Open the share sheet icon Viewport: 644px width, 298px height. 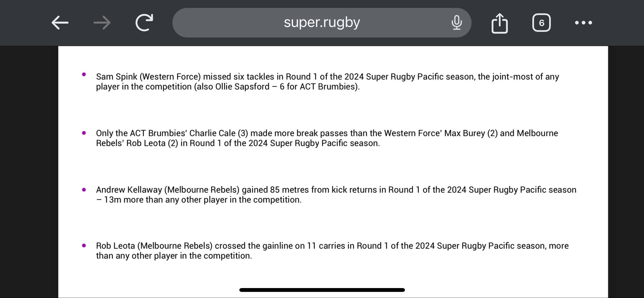pyautogui.click(x=500, y=23)
